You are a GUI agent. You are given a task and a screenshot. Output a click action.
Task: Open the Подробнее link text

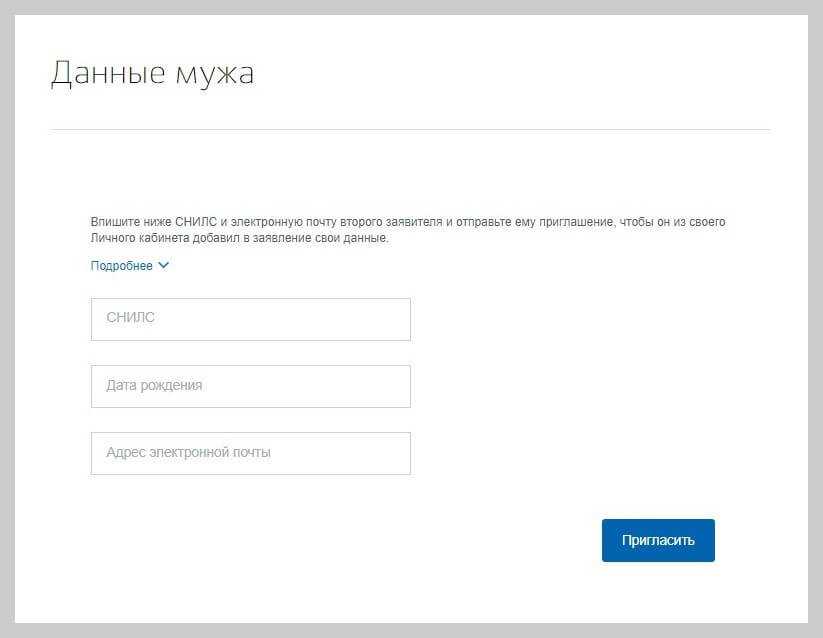(x=121, y=266)
